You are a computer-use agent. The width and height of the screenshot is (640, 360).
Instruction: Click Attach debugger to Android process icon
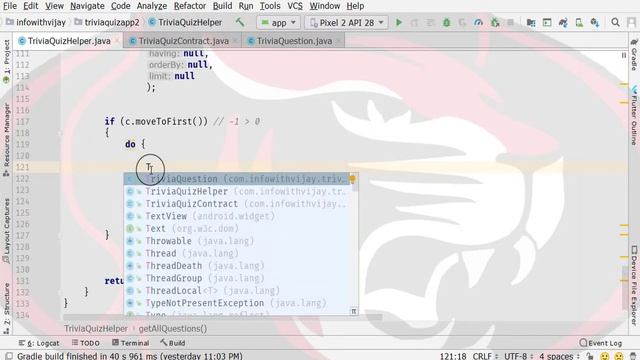pos(495,22)
